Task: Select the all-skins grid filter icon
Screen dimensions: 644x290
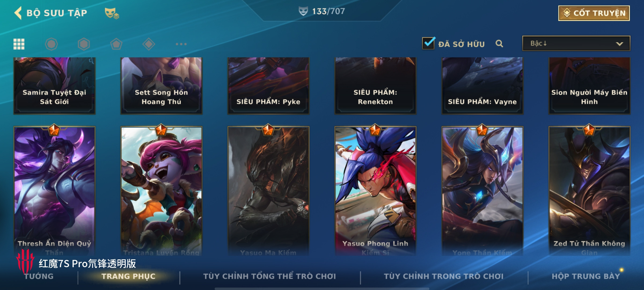Action: click(x=19, y=44)
